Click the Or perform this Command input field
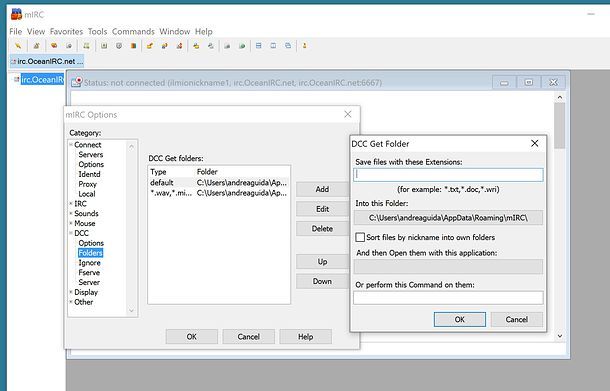610x391 pixels. (x=448, y=298)
